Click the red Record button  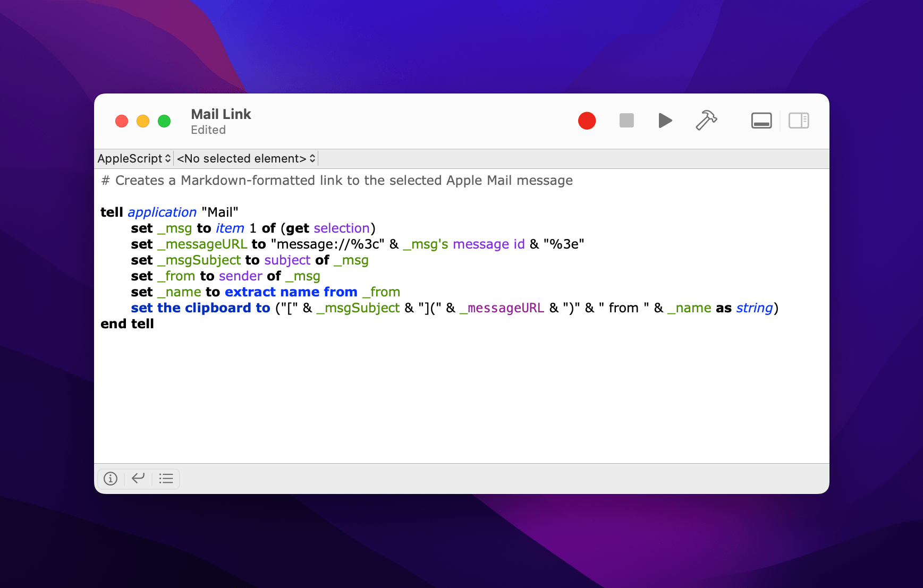[x=587, y=121]
